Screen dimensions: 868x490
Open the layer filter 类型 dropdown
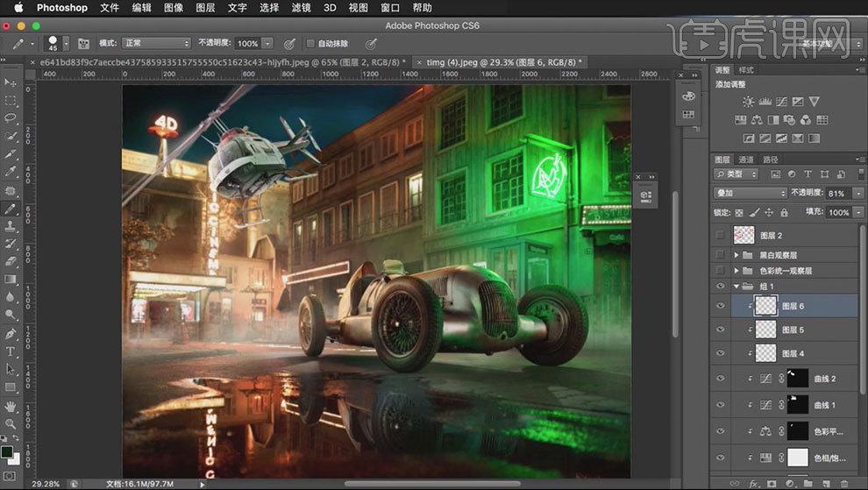(736, 174)
